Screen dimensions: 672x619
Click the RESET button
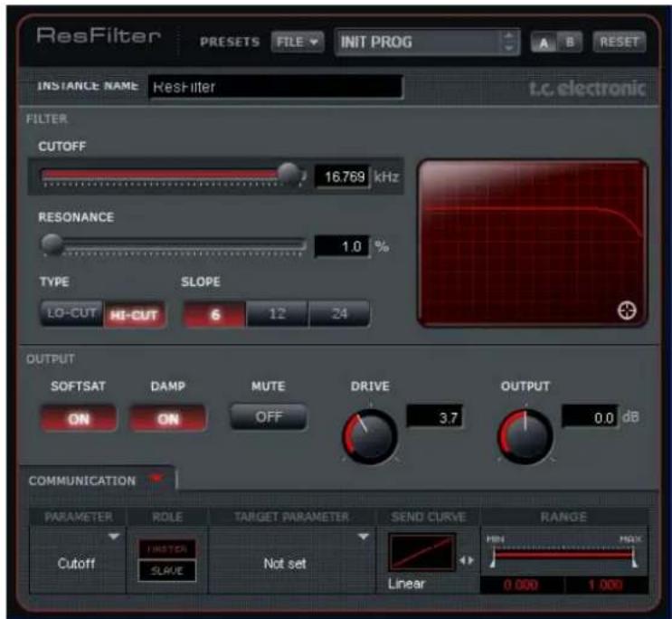[619, 42]
